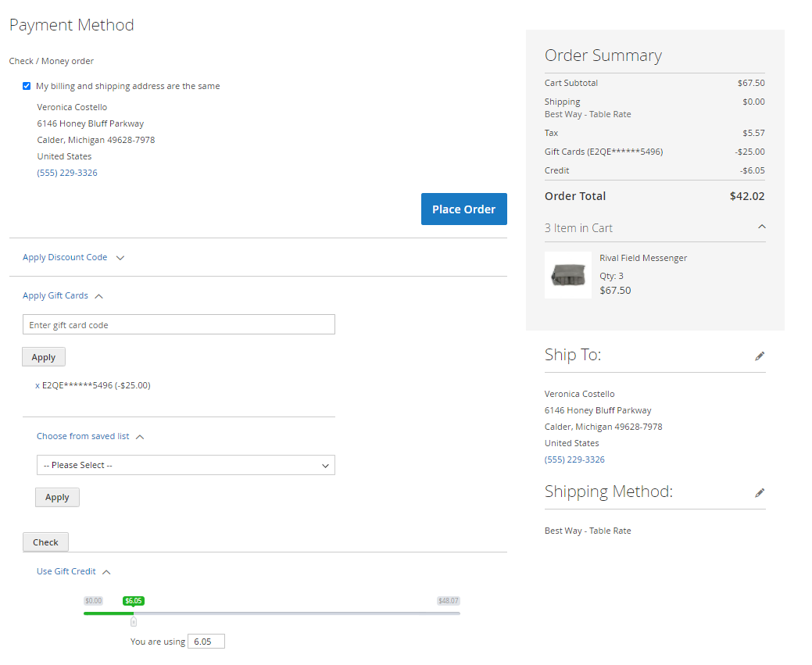Image resolution: width=812 pixels, height=665 pixels.
Task: Click the Check button
Action: [45, 542]
